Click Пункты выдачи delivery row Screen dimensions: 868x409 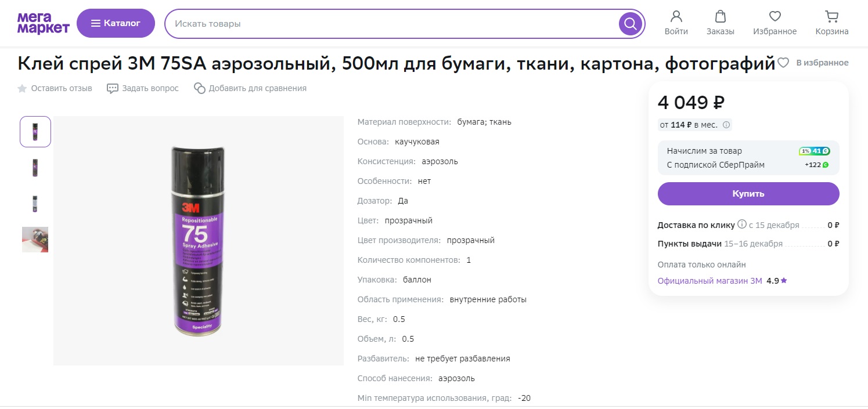748,244
